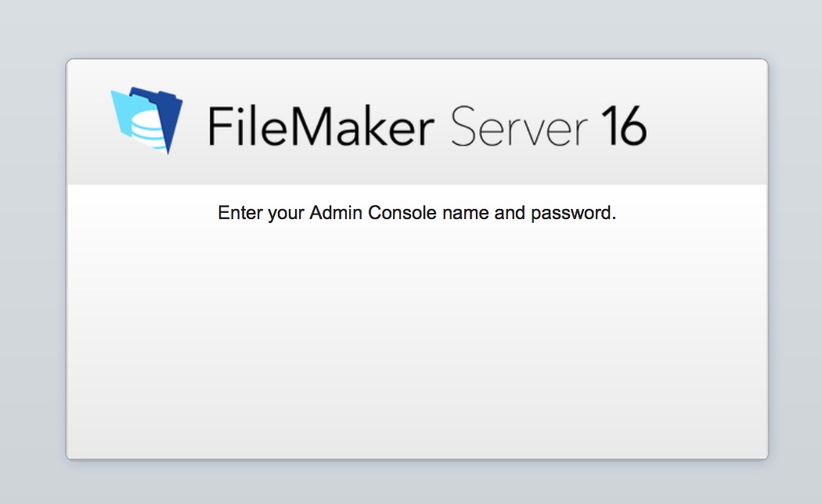Click the word your in the prompt
The width and height of the screenshot is (822, 504).
coord(286,214)
